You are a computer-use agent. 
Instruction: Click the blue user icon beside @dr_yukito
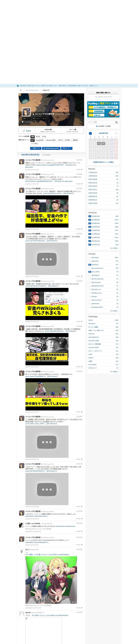tap(90, 272)
